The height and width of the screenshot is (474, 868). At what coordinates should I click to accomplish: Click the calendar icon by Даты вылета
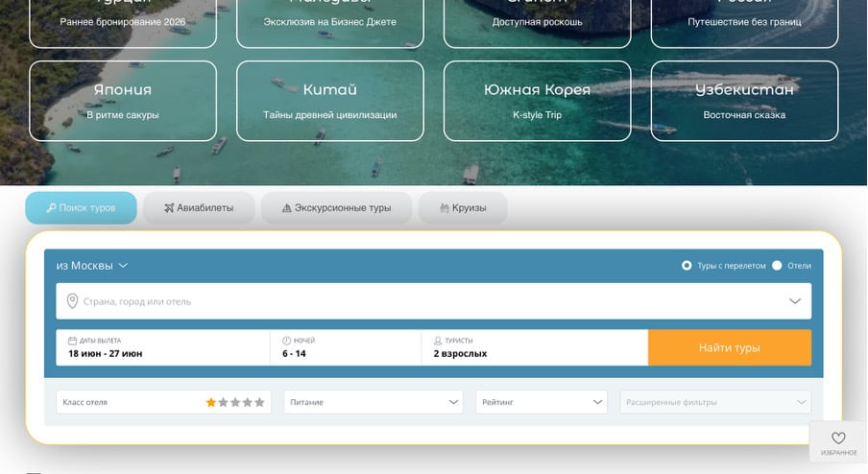73,341
